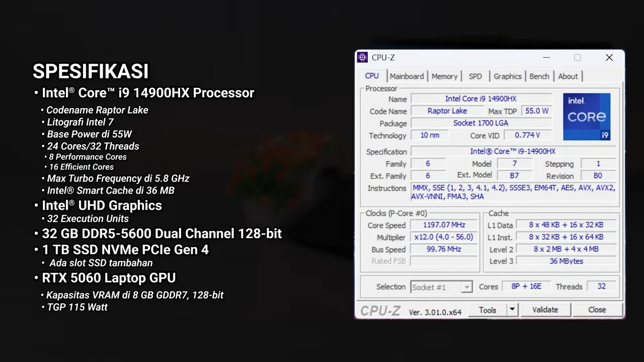Click the version text Ver. 3.01.0.x64
This screenshot has width=644, height=362.
click(435, 312)
